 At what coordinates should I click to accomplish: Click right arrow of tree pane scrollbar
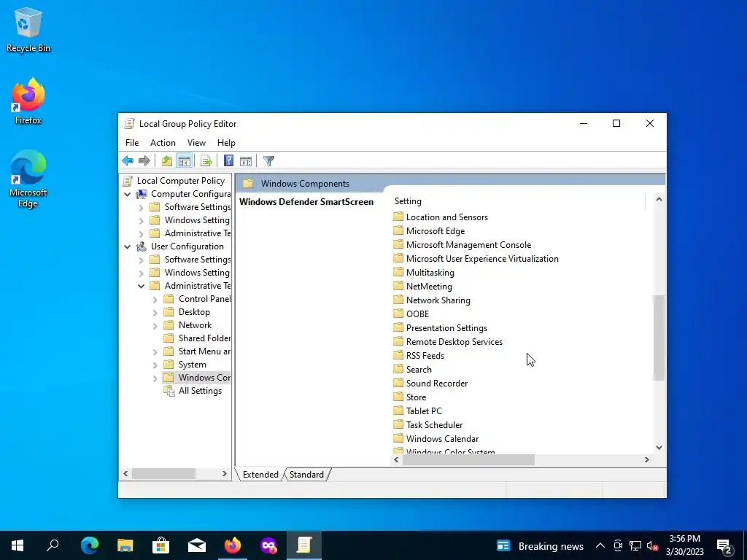pyautogui.click(x=225, y=474)
